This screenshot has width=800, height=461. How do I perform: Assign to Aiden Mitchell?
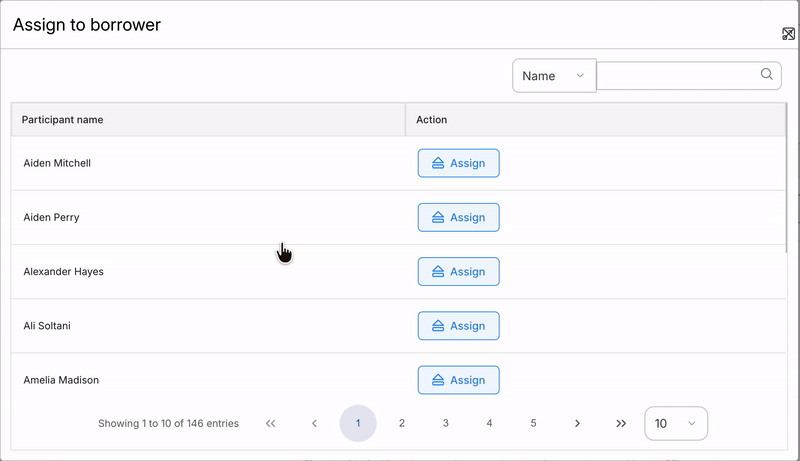458,163
